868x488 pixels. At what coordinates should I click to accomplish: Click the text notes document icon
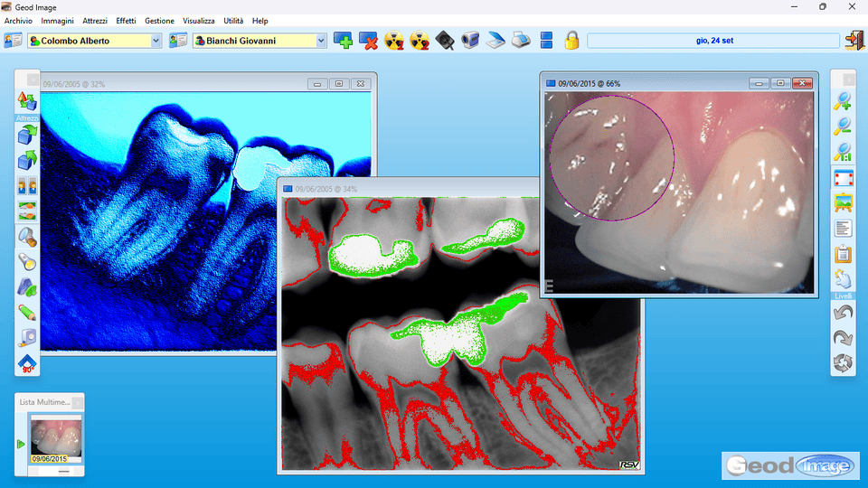pos(843,229)
